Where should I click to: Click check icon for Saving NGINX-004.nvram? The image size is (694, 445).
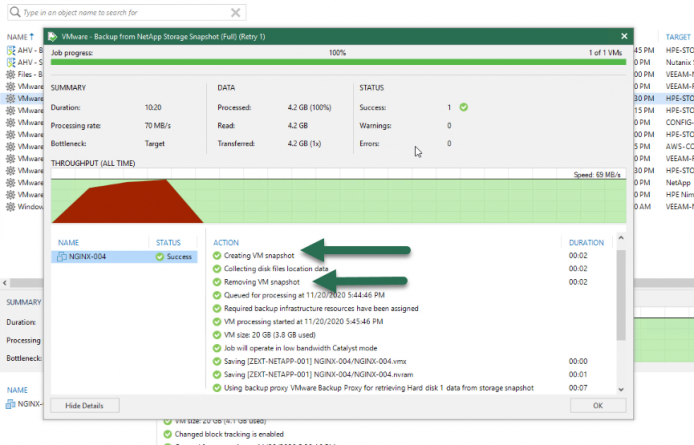217,375
